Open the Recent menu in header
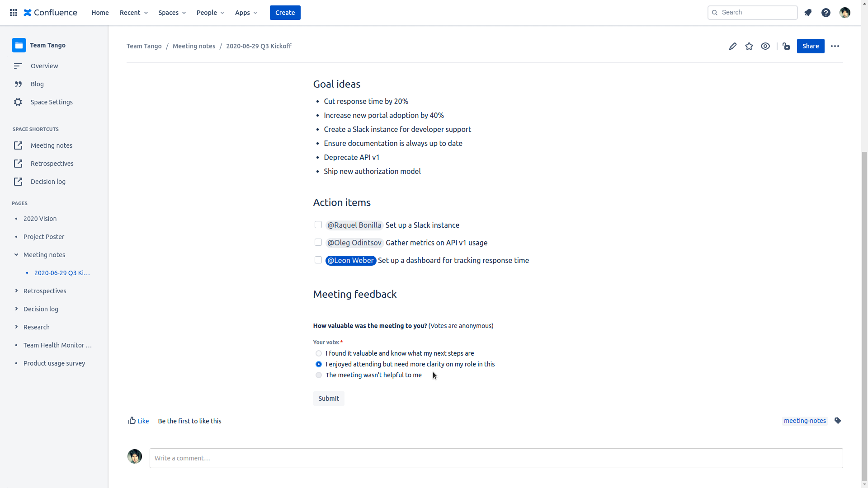 (x=133, y=13)
